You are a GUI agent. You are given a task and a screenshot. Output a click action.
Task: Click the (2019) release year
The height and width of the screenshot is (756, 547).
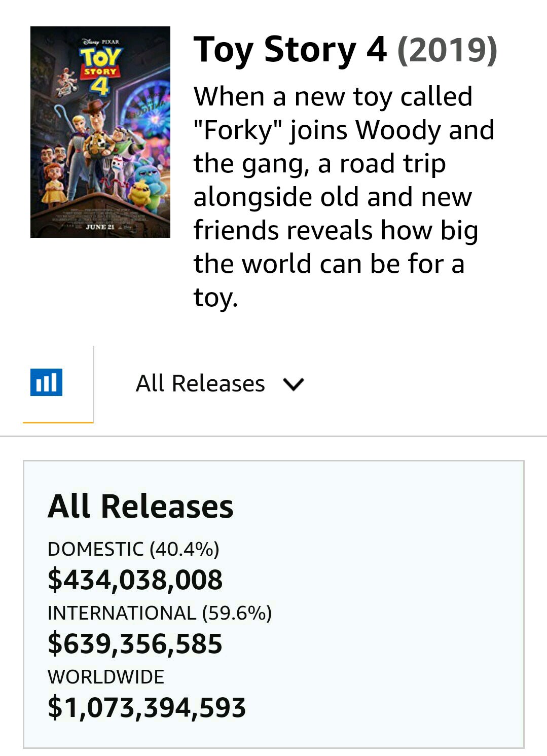click(x=447, y=50)
